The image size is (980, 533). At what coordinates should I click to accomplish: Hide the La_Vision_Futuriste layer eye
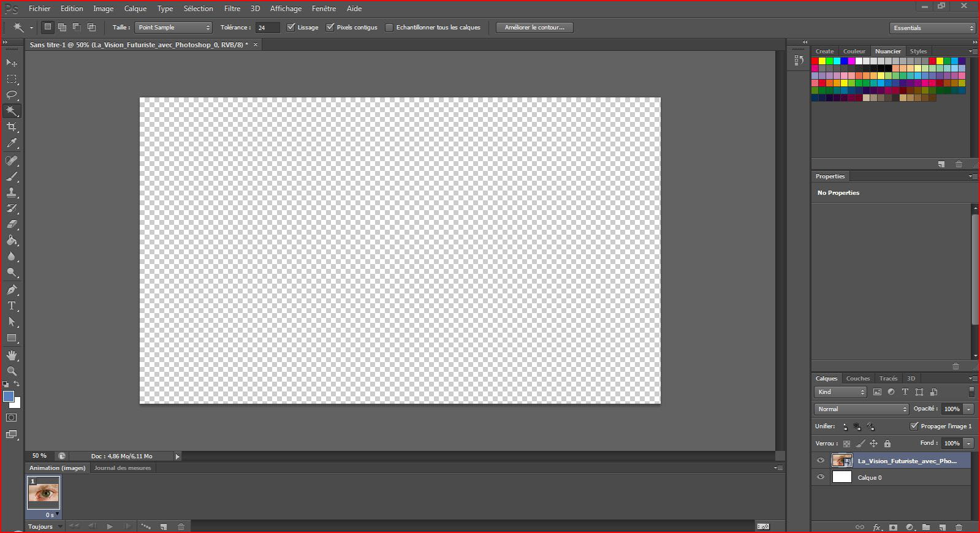point(821,461)
